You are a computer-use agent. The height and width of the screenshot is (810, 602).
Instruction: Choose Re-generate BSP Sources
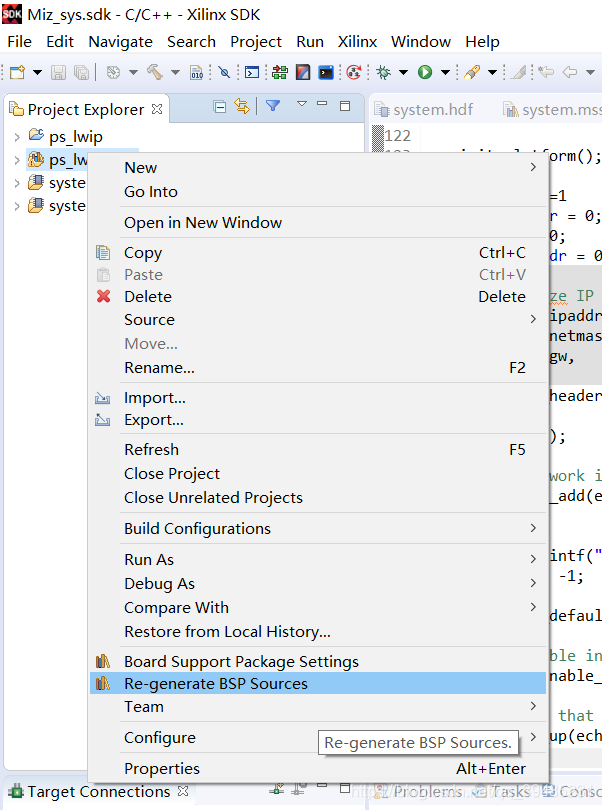pyautogui.click(x=318, y=683)
